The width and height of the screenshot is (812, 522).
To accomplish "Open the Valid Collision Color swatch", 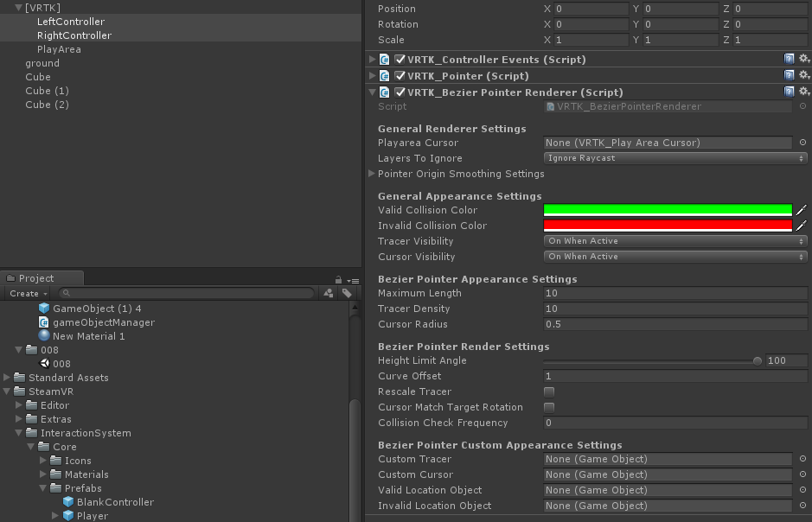I will tap(668, 210).
